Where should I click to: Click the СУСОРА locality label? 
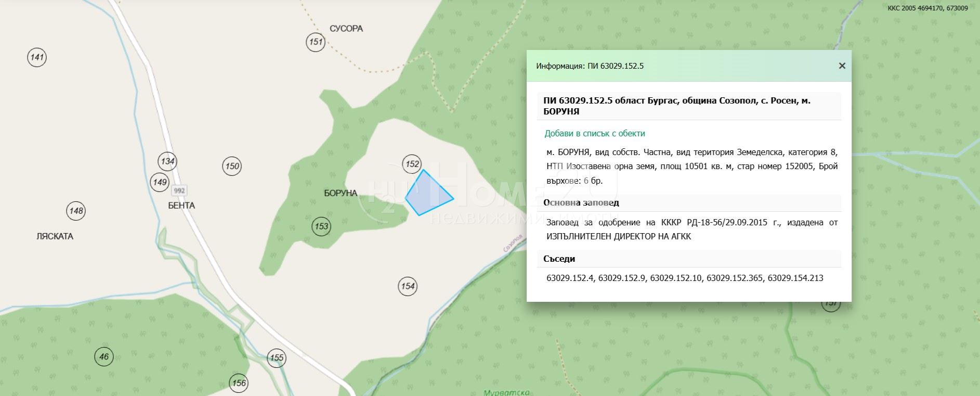(x=346, y=29)
